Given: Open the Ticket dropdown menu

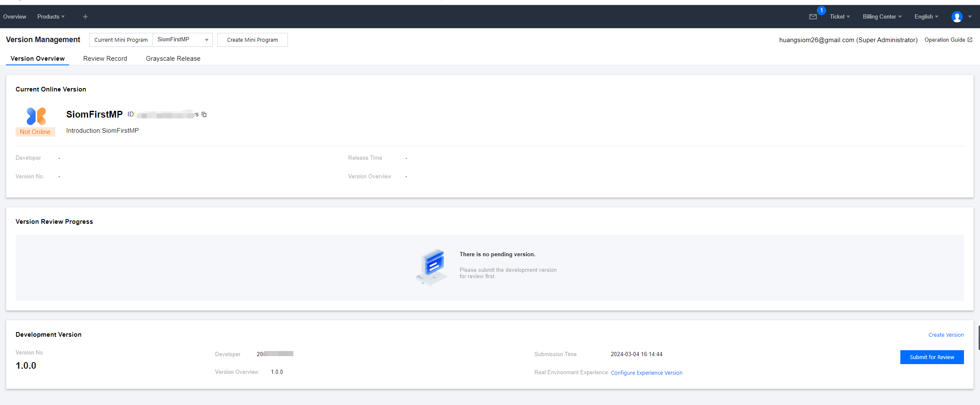Looking at the screenshot, I should (x=839, y=16).
